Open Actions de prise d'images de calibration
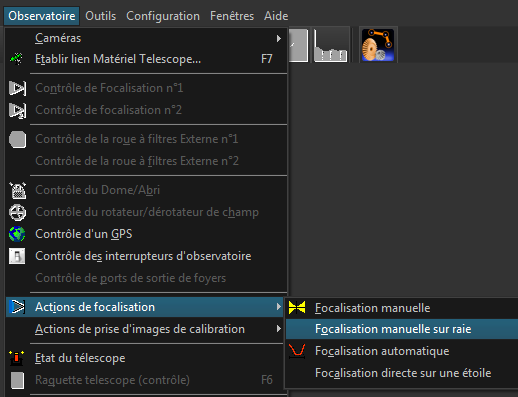This screenshot has width=518, height=397. coord(145,329)
